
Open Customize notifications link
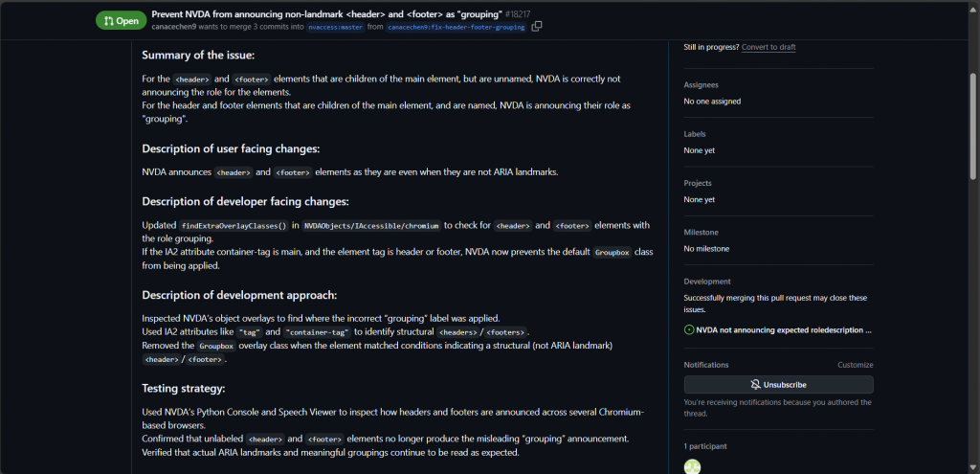tap(855, 365)
